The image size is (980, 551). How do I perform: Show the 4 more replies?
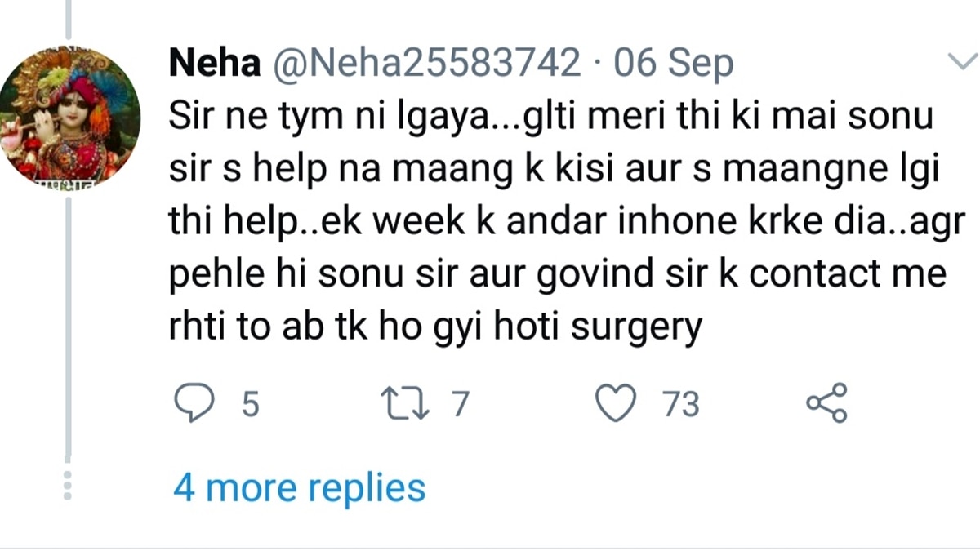click(x=300, y=487)
